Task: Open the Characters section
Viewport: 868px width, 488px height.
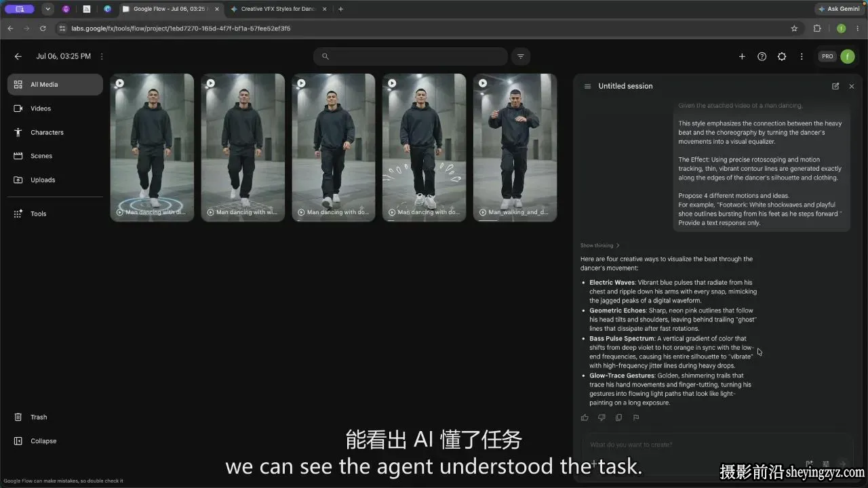Action: 55,132
